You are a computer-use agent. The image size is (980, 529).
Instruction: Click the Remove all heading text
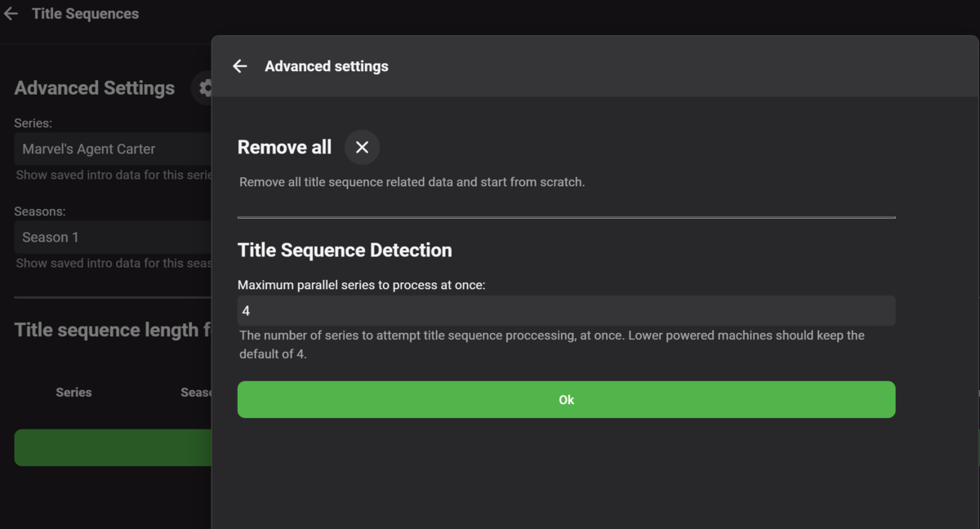click(x=284, y=148)
